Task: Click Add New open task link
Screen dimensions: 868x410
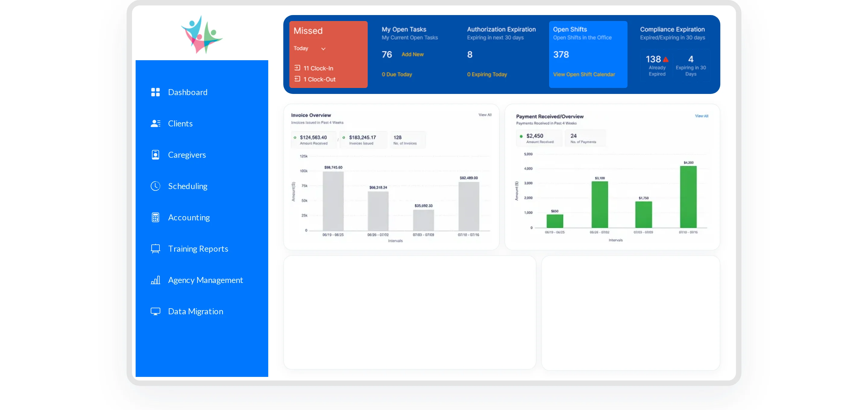Action: [412, 54]
